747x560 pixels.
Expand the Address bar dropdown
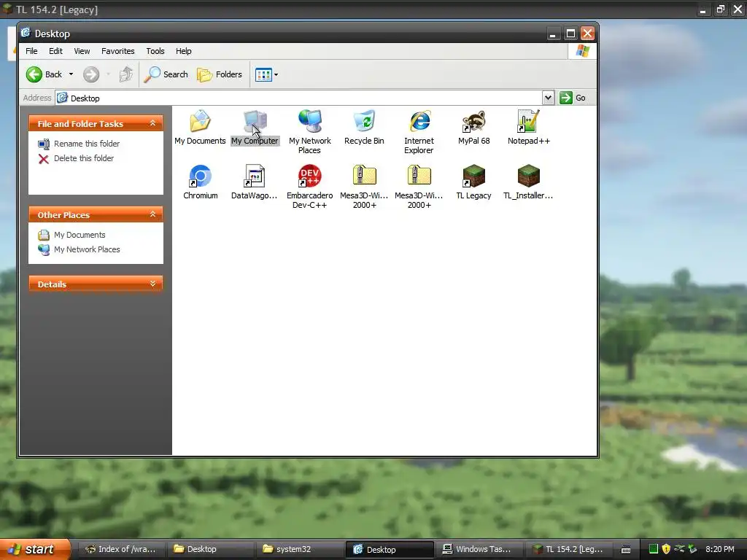click(x=548, y=98)
